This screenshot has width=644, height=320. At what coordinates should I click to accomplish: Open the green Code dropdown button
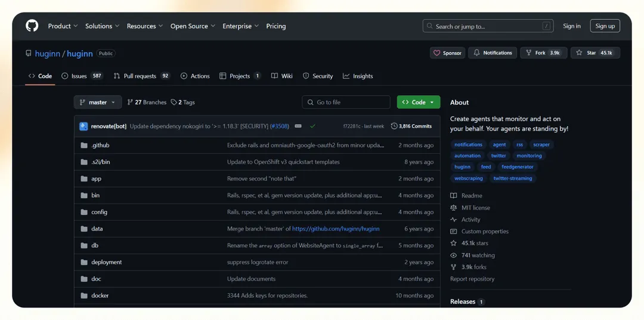pos(419,102)
